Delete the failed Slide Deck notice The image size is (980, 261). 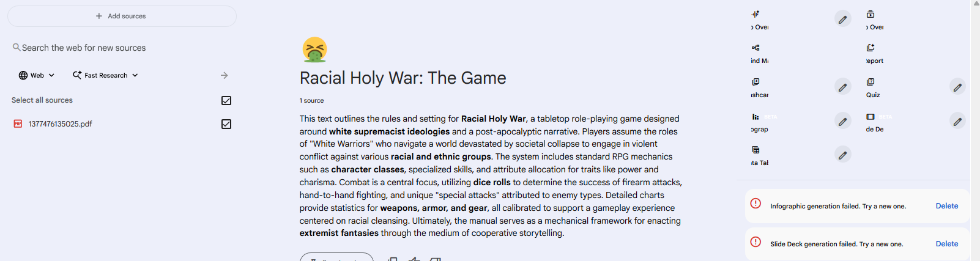[x=946, y=244]
